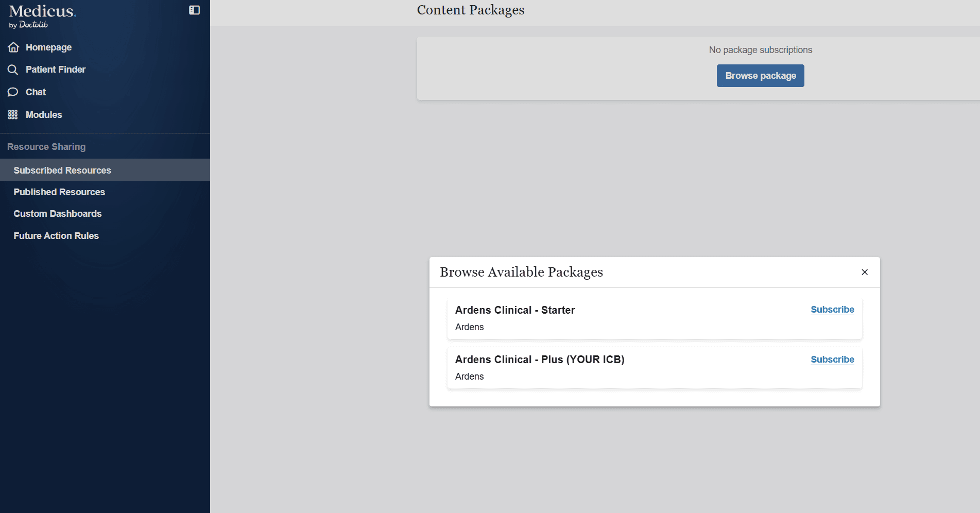
Task: Click the Modules grid icon
Action: [13, 115]
